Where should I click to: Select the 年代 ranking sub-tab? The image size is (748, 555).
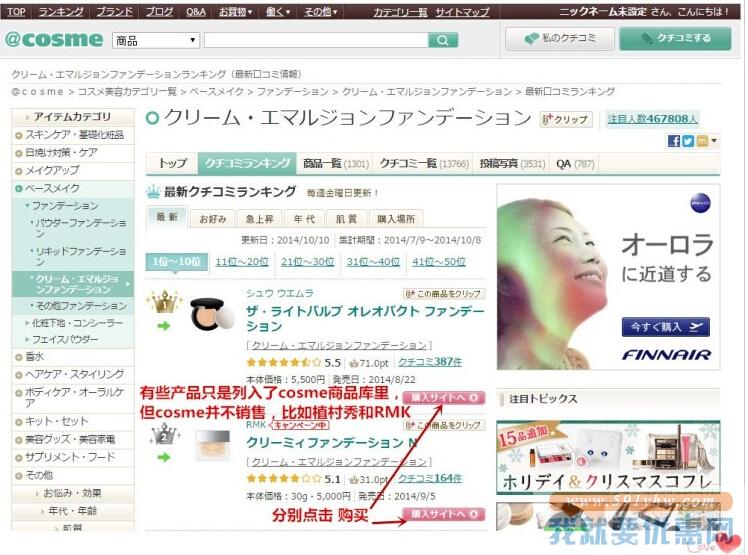[x=304, y=219]
